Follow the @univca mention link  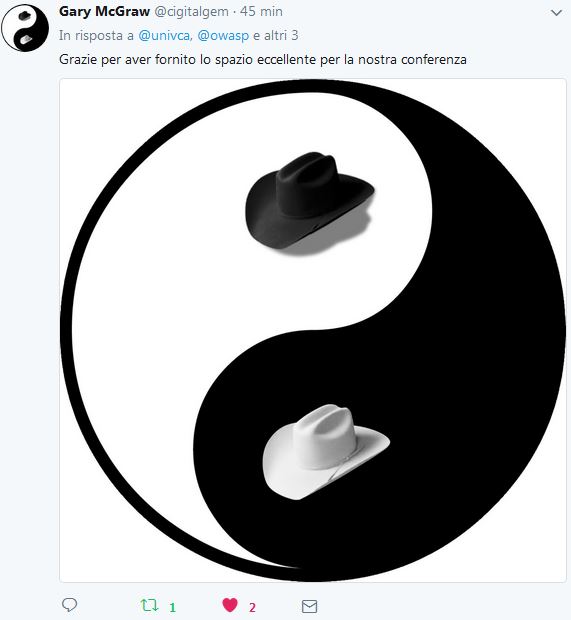[x=164, y=36]
